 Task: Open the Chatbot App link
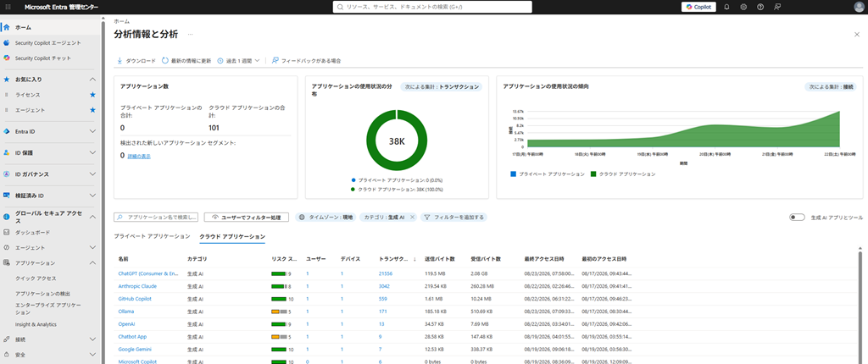(x=132, y=336)
